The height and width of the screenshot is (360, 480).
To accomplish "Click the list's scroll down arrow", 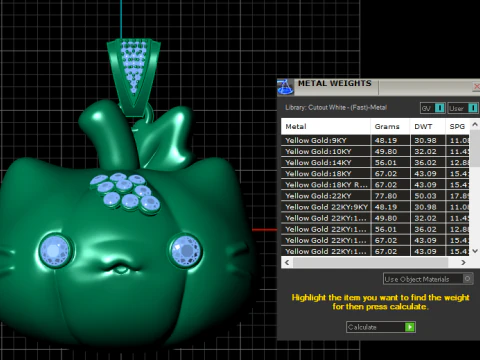I will pyautogui.click(x=475, y=251).
